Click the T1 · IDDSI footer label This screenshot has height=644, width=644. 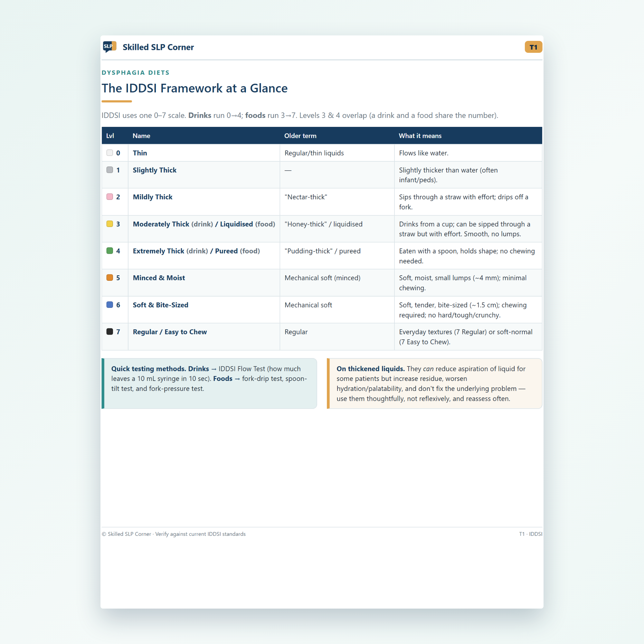[x=531, y=534]
